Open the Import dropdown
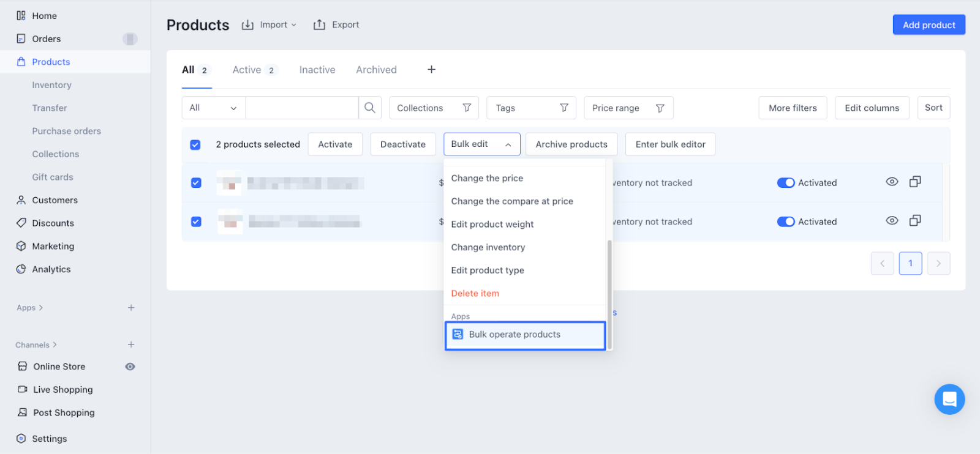 click(269, 25)
